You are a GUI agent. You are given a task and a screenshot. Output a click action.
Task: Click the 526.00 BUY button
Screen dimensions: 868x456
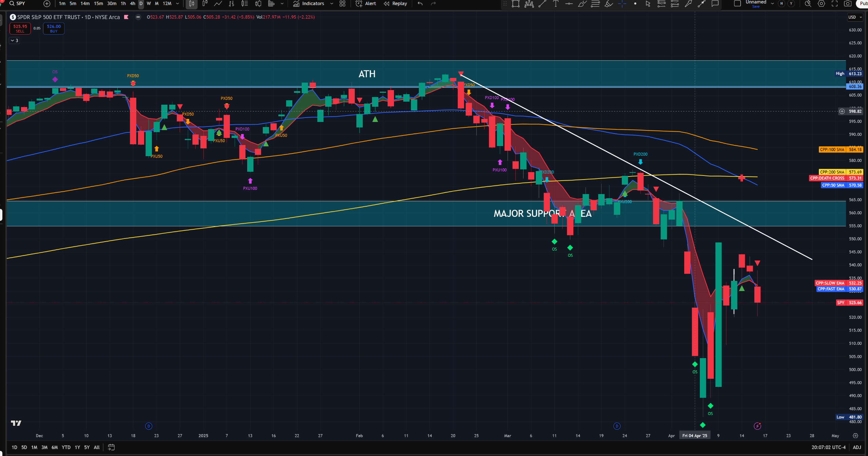pos(54,28)
